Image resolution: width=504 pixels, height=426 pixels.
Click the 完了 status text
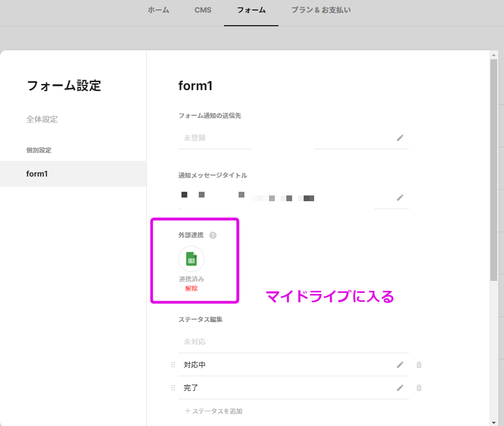coord(190,388)
